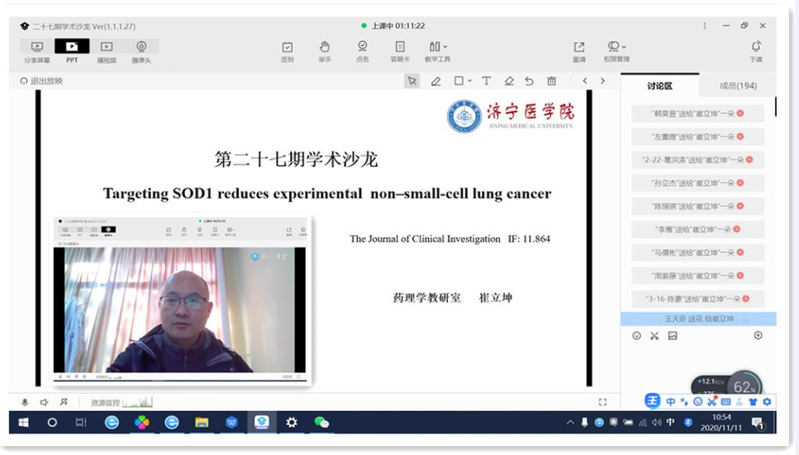
Task: Expand the 教学工具 teaching tools dropdown
Action: [x=436, y=47]
